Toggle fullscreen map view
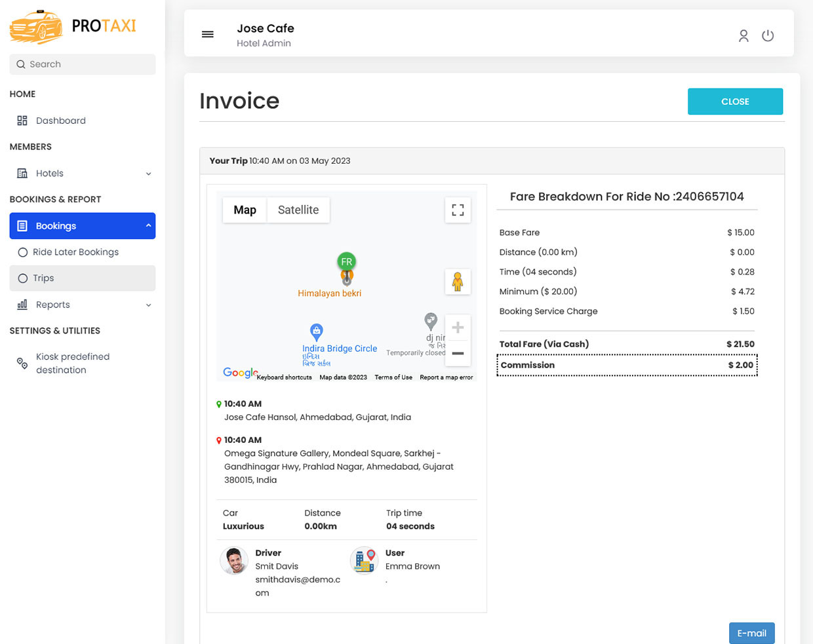 pos(458,210)
